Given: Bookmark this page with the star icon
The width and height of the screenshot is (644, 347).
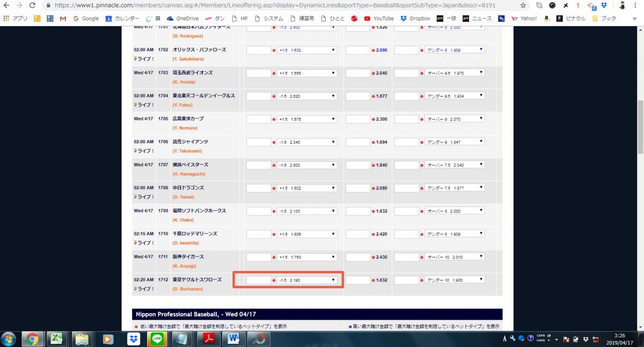Looking at the screenshot, I should [523, 5].
